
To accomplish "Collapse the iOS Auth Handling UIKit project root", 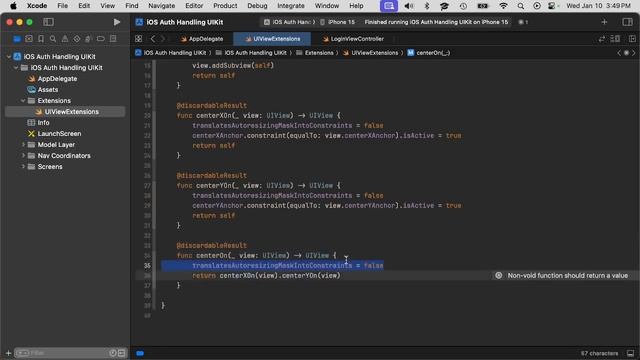I will pos(9,57).
